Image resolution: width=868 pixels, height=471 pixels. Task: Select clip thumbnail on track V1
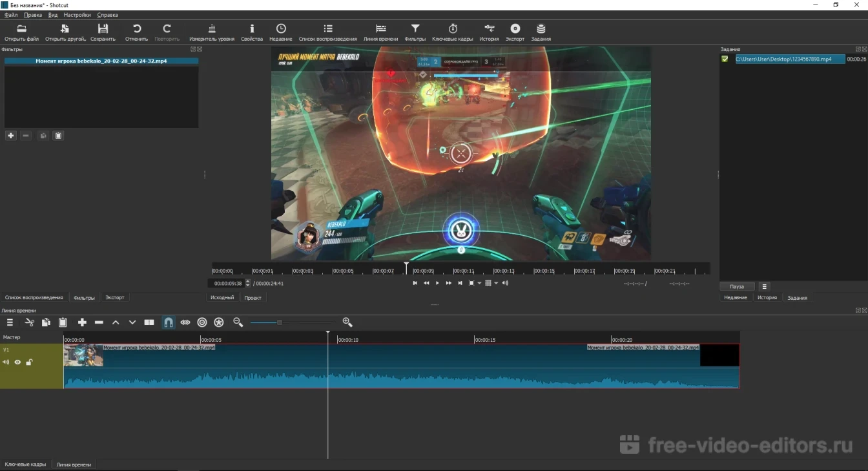tap(83, 355)
